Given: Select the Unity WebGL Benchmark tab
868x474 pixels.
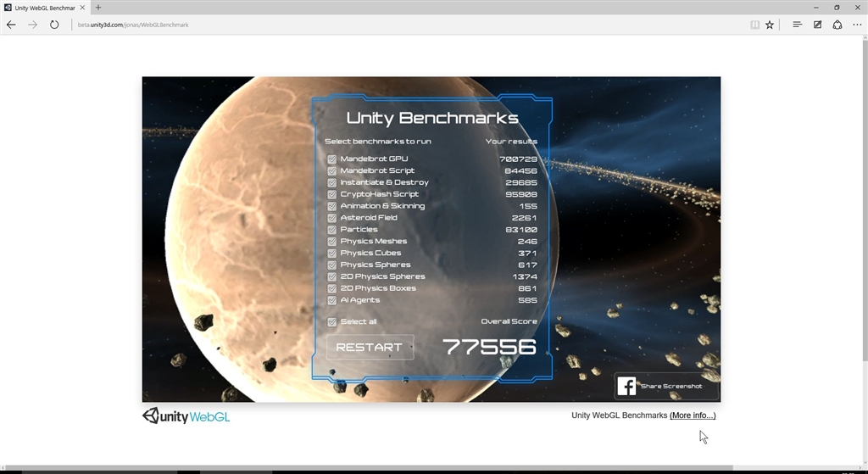Looking at the screenshot, I should pos(44,8).
